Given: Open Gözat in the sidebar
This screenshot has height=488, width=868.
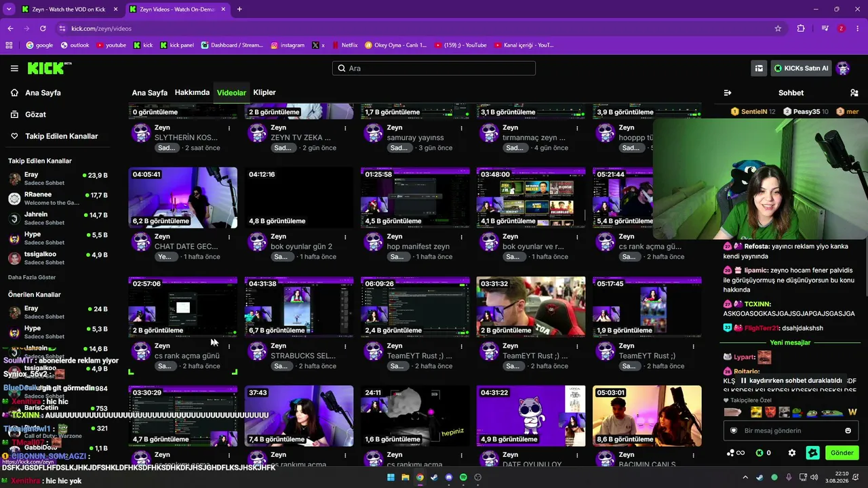Looking at the screenshot, I should click(x=35, y=115).
